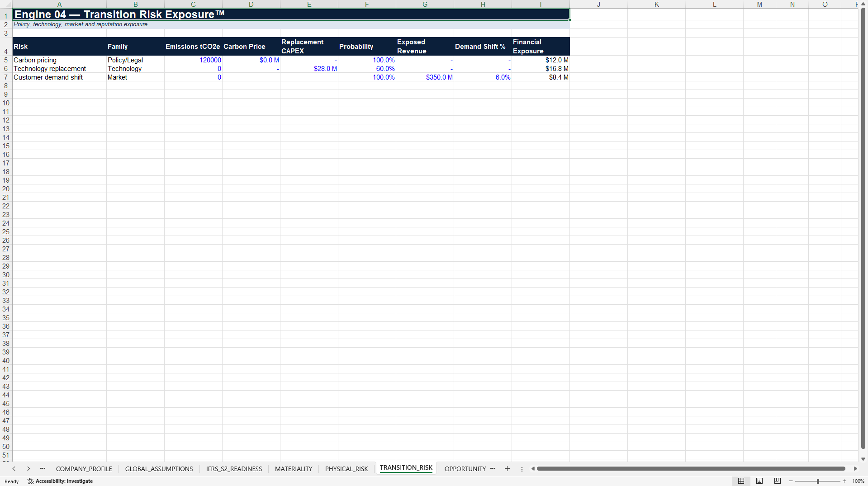Click the 'Family' header cell
The image size is (868, 486).
tap(135, 47)
